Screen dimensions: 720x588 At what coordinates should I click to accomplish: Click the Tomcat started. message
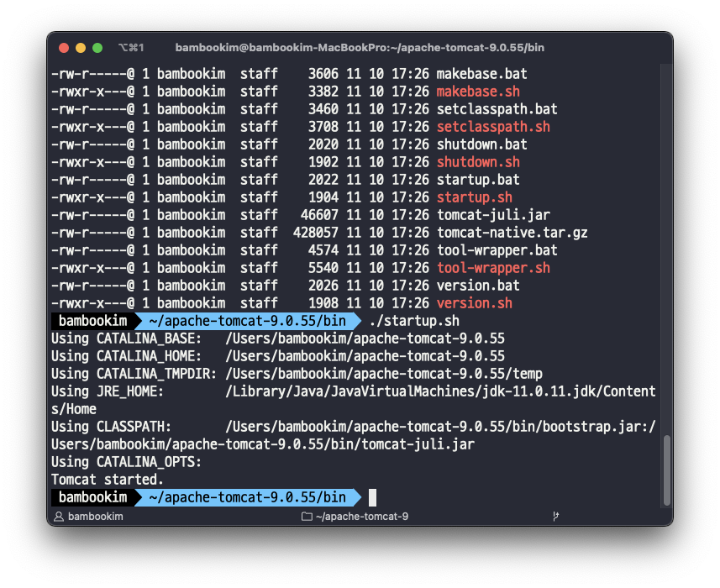coord(108,480)
